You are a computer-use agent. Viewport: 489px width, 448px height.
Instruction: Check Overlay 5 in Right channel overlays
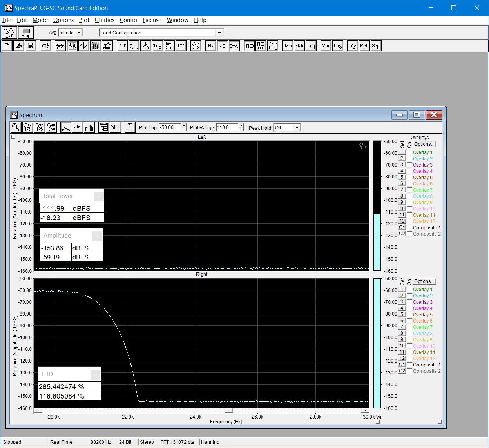pyautogui.click(x=409, y=315)
